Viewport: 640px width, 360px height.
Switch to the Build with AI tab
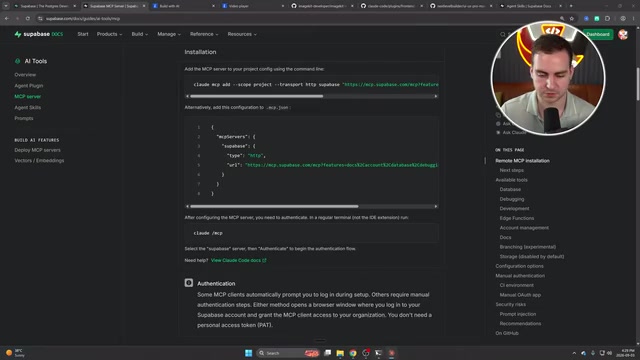click(183, 6)
